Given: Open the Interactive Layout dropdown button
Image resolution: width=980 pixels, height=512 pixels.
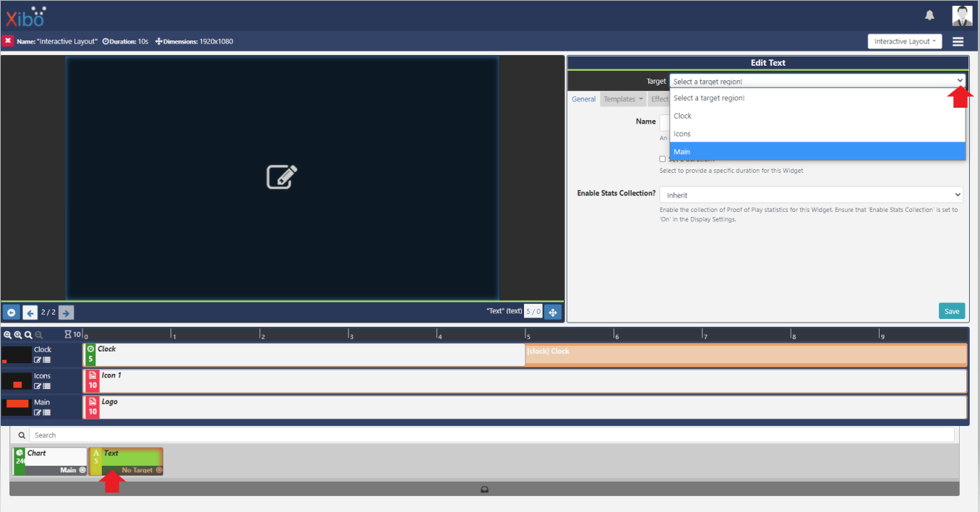Looking at the screenshot, I should [905, 42].
